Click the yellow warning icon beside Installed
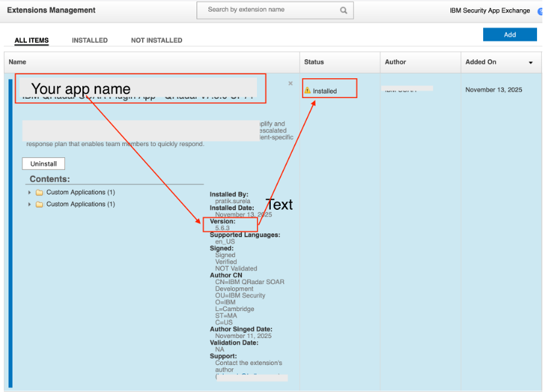This screenshot has width=543, height=392. [308, 91]
